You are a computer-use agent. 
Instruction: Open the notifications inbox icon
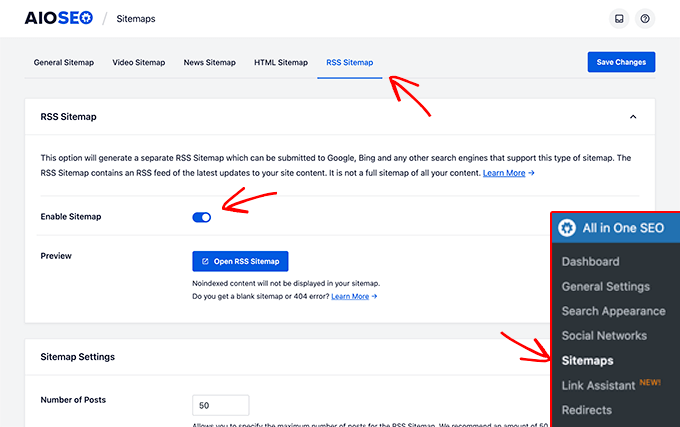click(619, 19)
